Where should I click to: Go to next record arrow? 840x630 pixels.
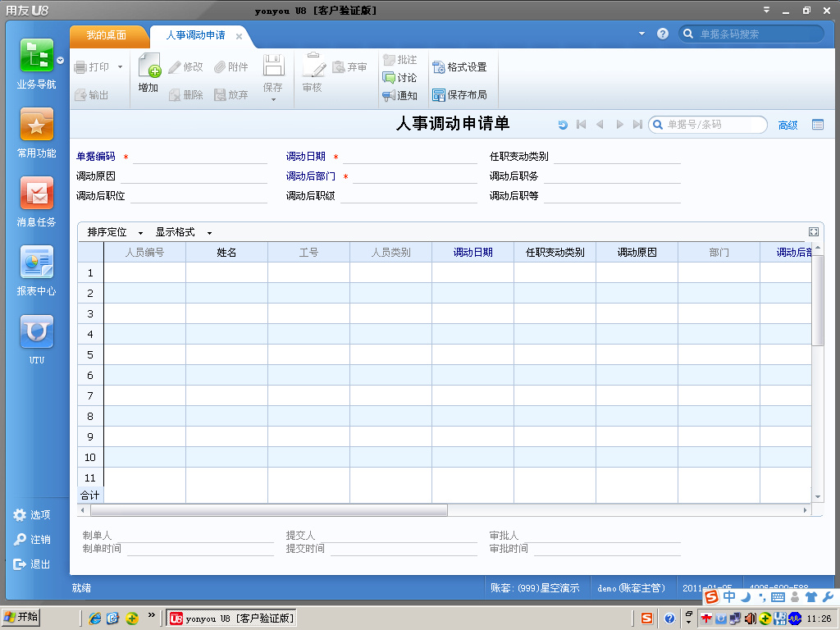(x=620, y=125)
